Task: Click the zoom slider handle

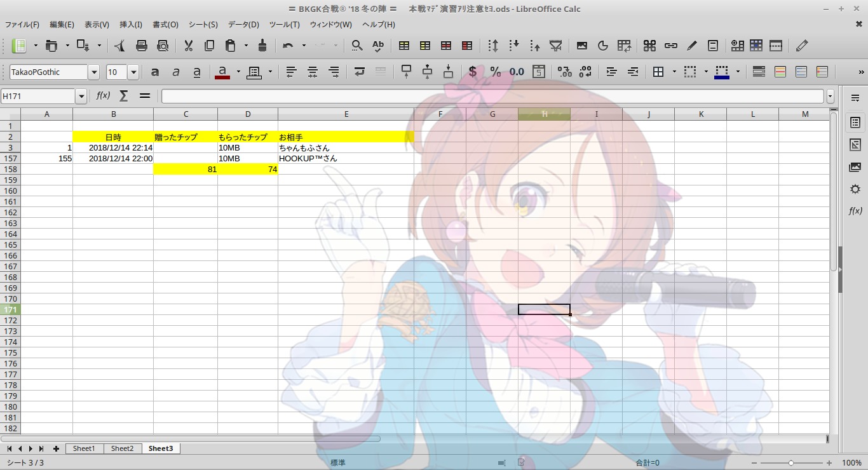Action: click(790, 463)
